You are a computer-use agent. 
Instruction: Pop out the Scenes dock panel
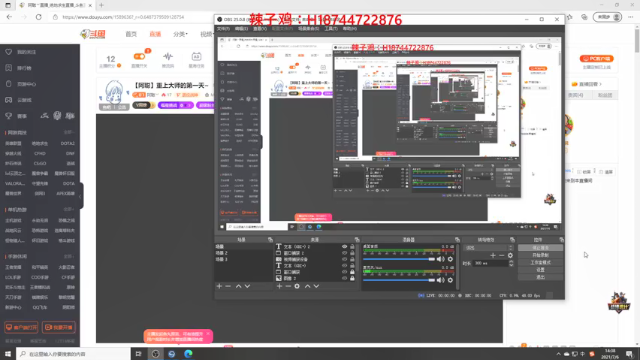270,240
